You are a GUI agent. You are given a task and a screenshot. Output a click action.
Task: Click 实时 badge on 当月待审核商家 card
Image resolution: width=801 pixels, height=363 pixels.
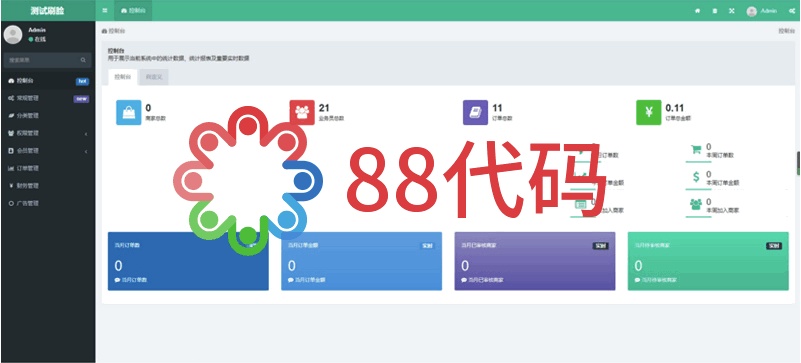[774, 246]
